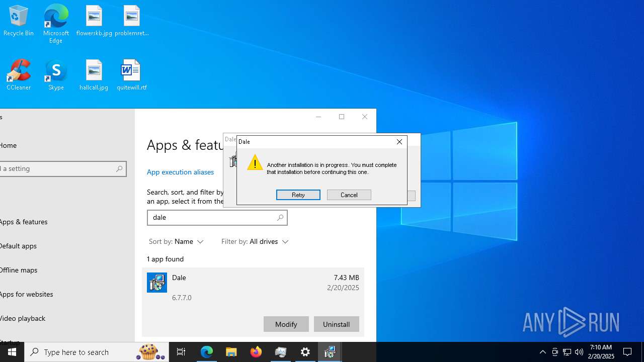Click Uninstall for the Dale app
This screenshot has width=644, height=362.
point(337,324)
